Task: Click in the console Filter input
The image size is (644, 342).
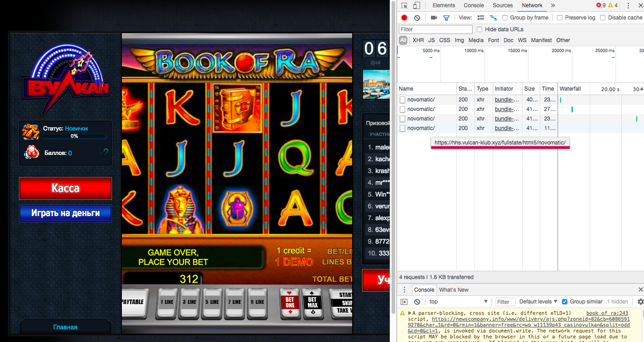Action: [506, 302]
